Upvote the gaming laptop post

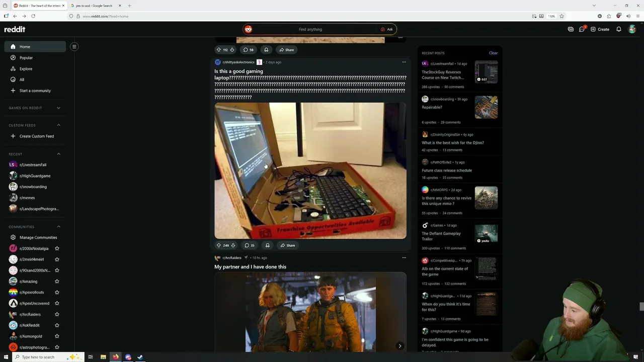point(219,245)
